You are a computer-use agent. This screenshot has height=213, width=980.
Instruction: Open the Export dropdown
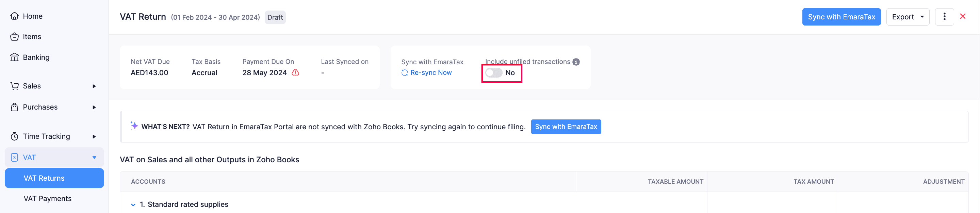[907, 17]
